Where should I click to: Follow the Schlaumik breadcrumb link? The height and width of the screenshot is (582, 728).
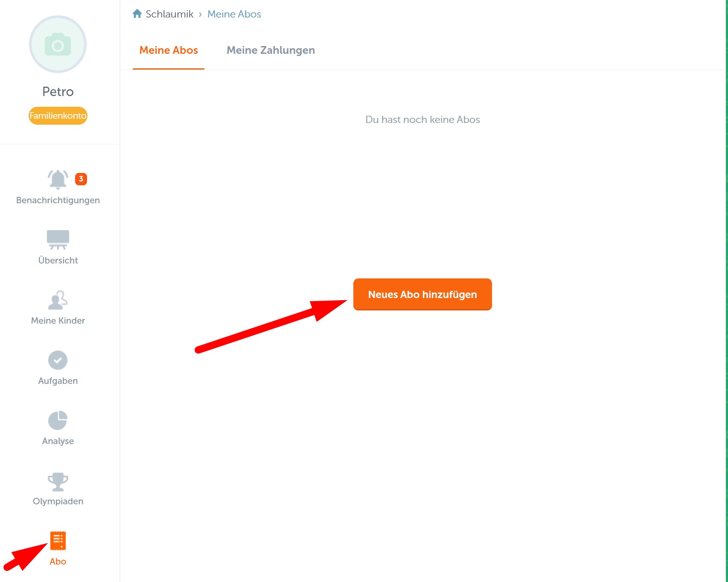tap(169, 14)
